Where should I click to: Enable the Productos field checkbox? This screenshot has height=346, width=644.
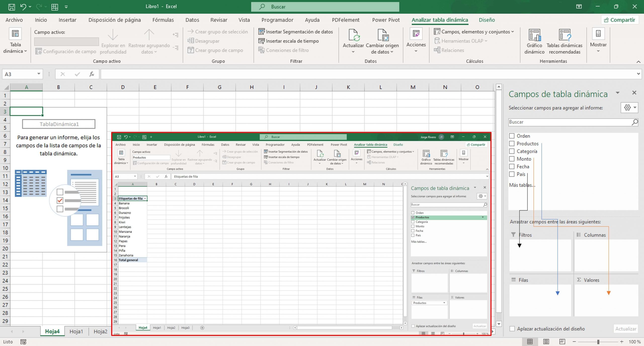512,143
